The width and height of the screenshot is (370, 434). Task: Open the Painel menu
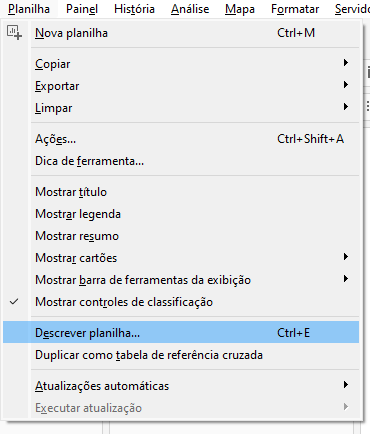pyautogui.click(x=82, y=9)
